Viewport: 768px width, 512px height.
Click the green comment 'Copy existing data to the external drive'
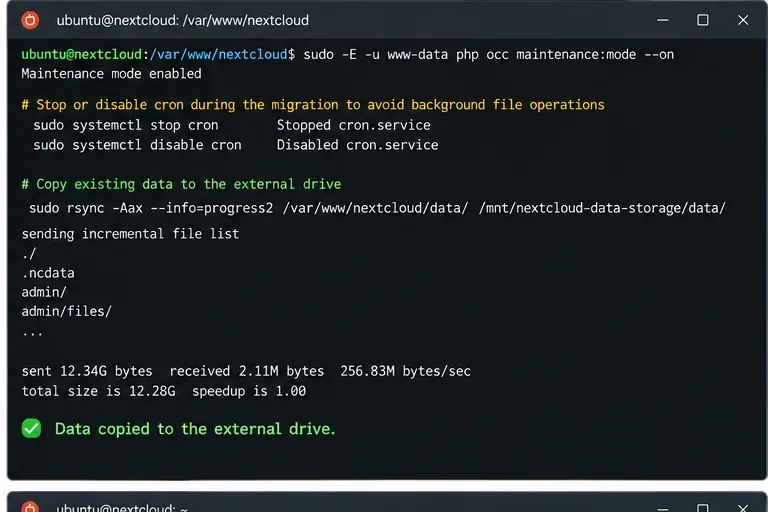(x=181, y=184)
